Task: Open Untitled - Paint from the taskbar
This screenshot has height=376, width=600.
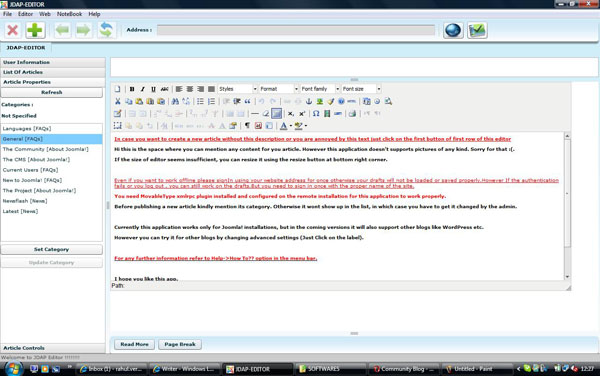Action: (x=477, y=369)
